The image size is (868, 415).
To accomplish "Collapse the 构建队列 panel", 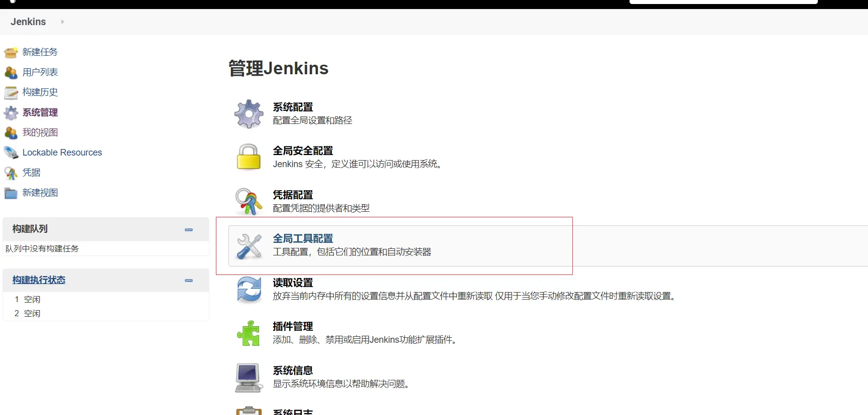I will pos(189,229).
